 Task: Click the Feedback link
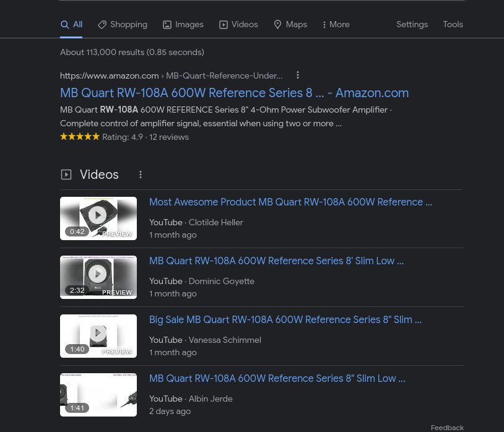(x=447, y=428)
